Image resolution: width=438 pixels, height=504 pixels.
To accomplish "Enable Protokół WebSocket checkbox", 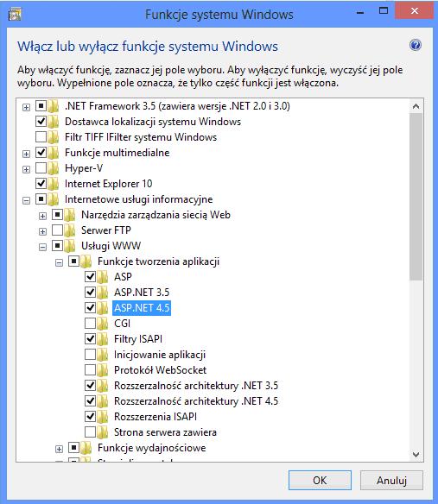I will [90, 369].
